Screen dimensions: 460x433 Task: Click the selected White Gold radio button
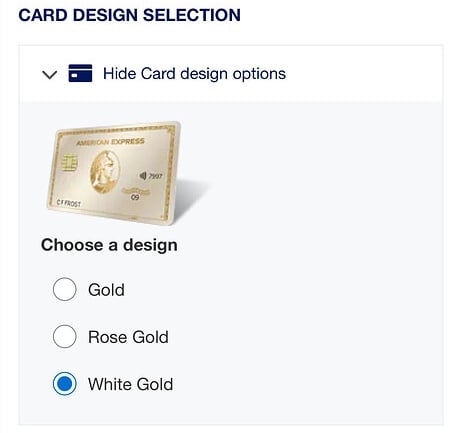coord(64,384)
